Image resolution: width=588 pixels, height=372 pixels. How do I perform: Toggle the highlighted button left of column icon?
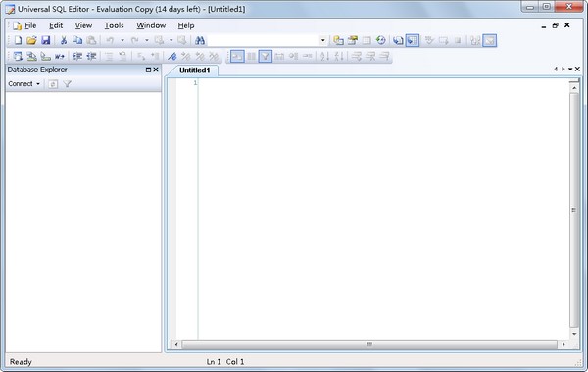[x=237, y=57]
